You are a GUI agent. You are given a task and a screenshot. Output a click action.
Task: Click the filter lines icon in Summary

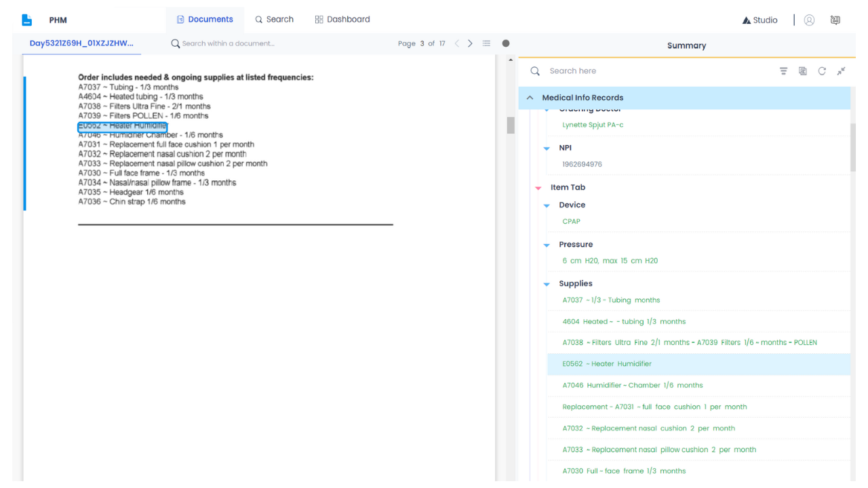783,71
